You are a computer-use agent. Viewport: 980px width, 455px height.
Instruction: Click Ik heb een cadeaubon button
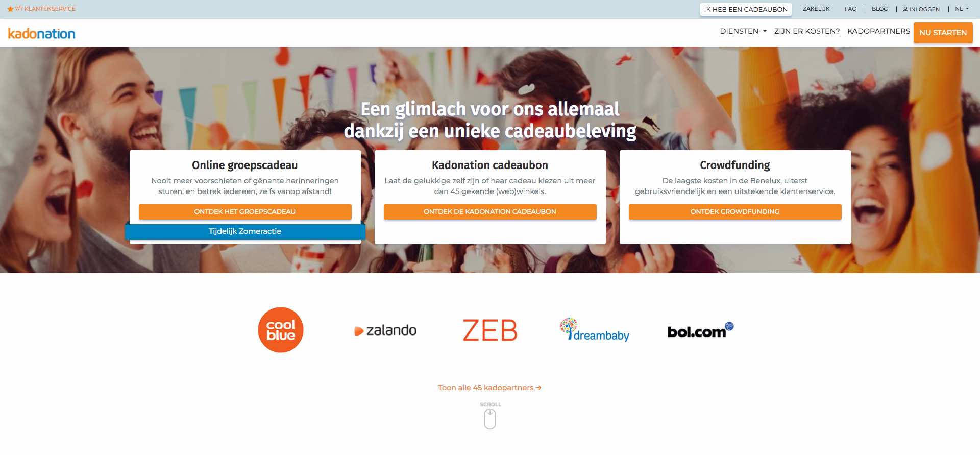pos(746,9)
